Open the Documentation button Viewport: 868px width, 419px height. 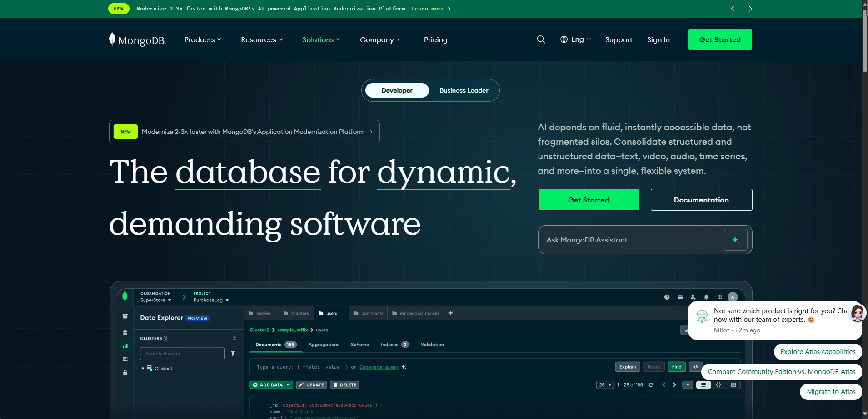(701, 200)
